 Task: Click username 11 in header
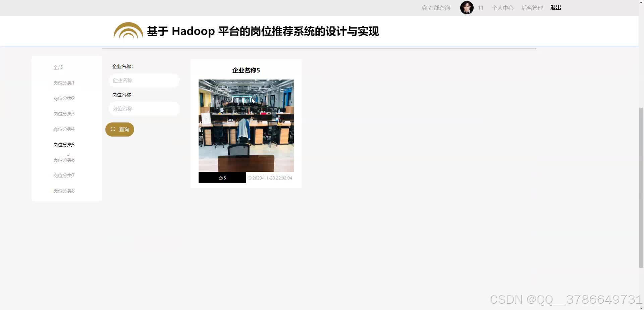tap(481, 8)
